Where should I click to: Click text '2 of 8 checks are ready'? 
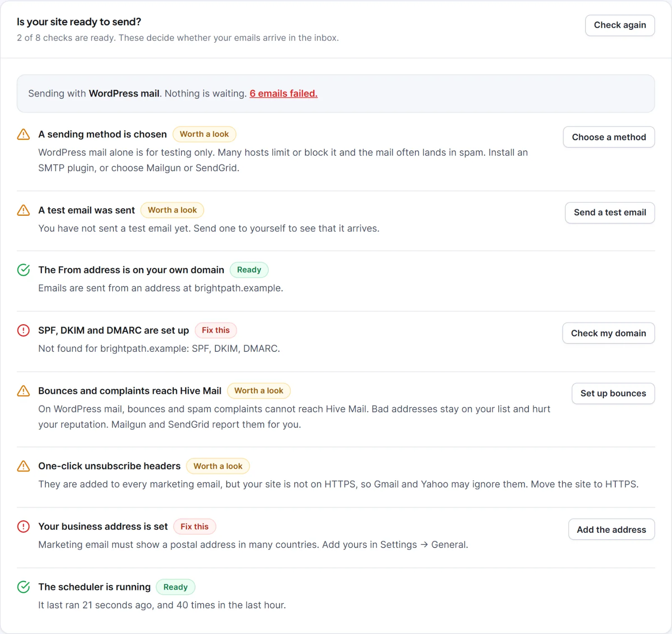pyautogui.click(x=65, y=38)
